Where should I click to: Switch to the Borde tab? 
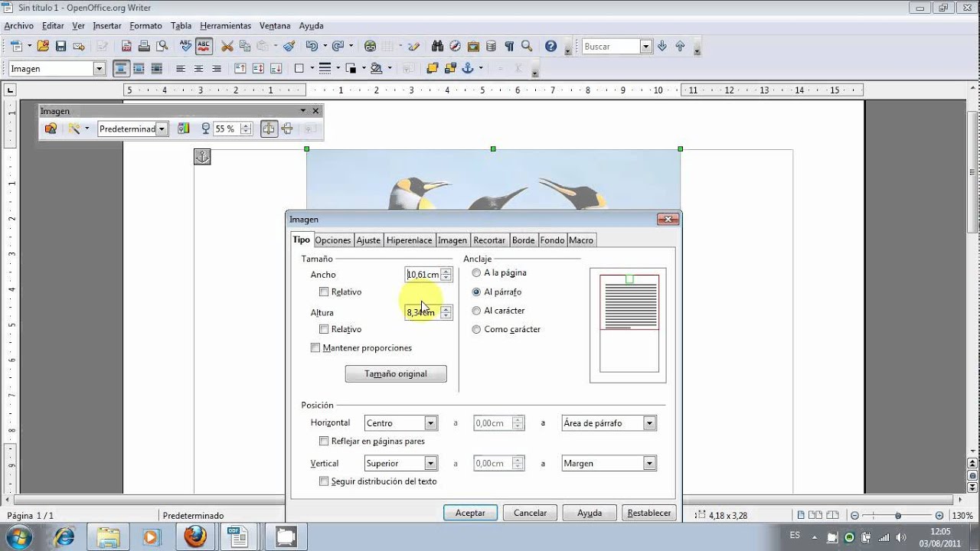pos(524,240)
